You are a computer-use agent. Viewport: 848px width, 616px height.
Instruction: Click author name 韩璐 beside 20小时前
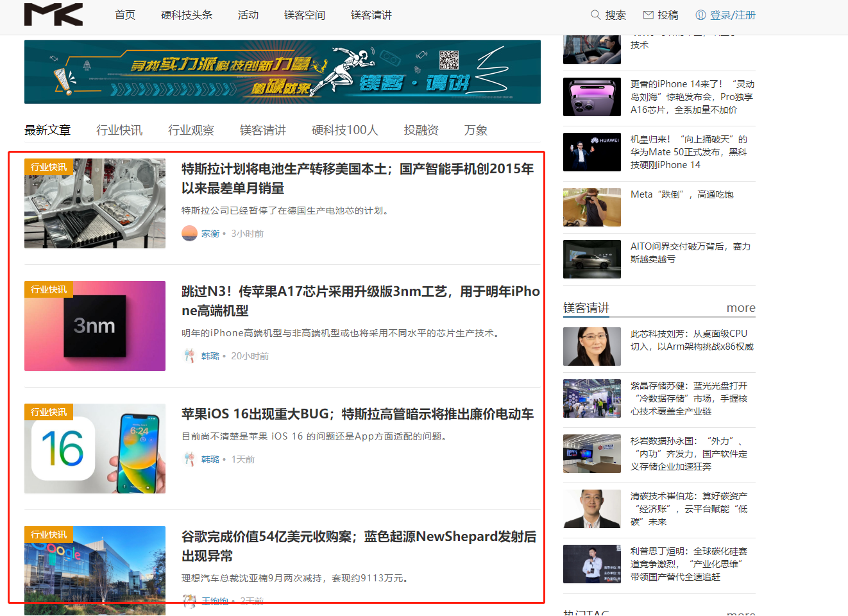pyautogui.click(x=210, y=356)
